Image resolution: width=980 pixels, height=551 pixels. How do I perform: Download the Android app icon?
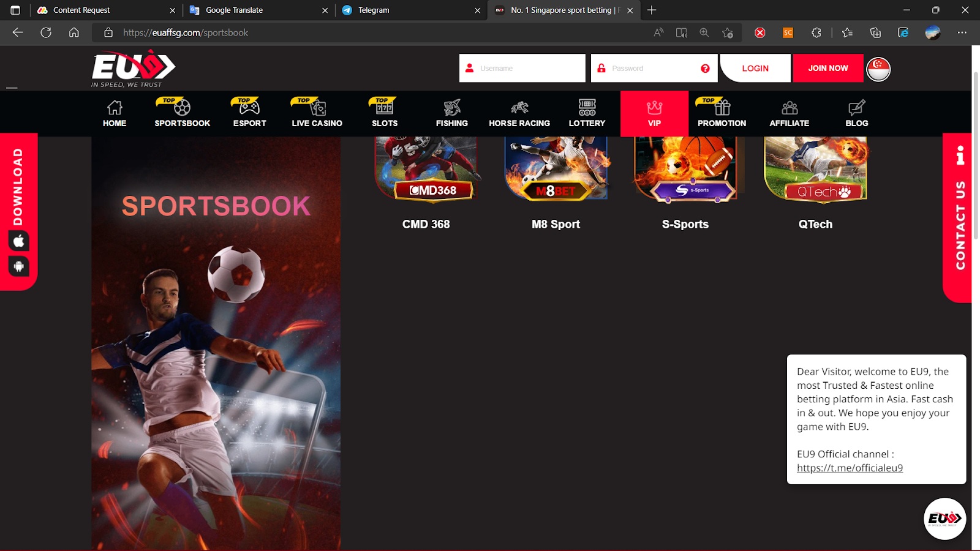(x=19, y=266)
